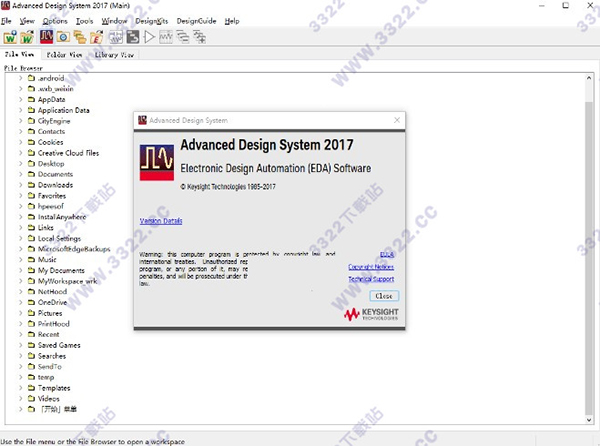Open the DesignGuide menu
The width and height of the screenshot is (600, 446).
click(x=196, y=21)
